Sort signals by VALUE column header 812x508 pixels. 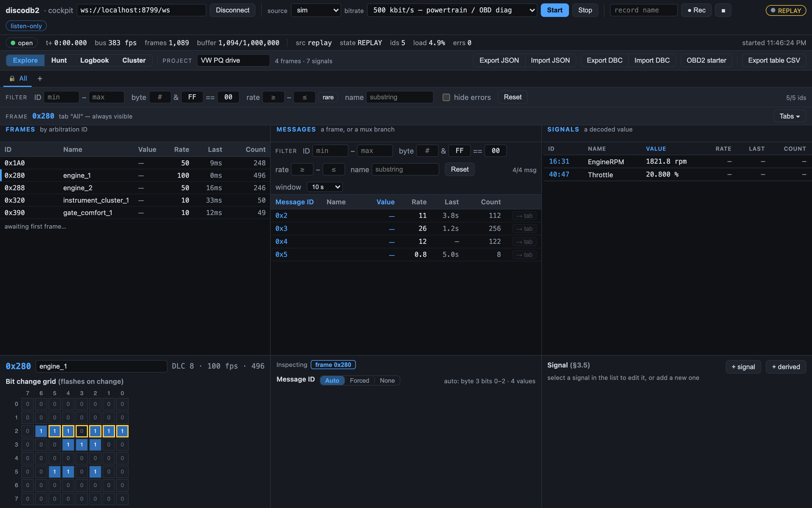pyautogui.click(x=656, y=149)
